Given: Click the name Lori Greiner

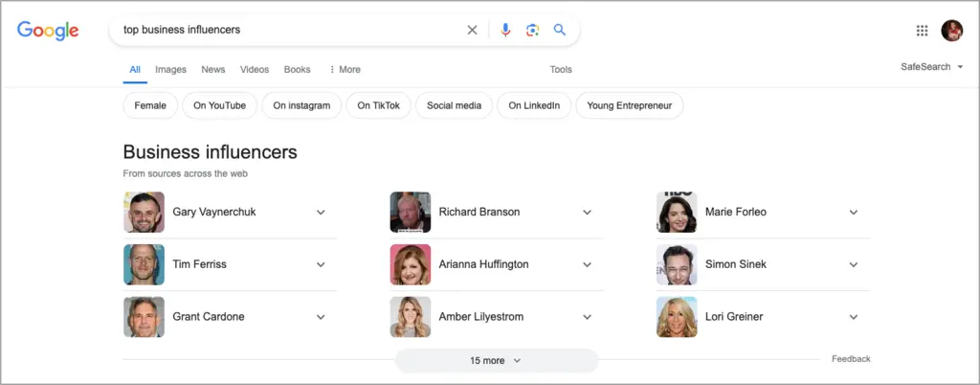Looking at the screenshot, I should click(x=734, y=318).
